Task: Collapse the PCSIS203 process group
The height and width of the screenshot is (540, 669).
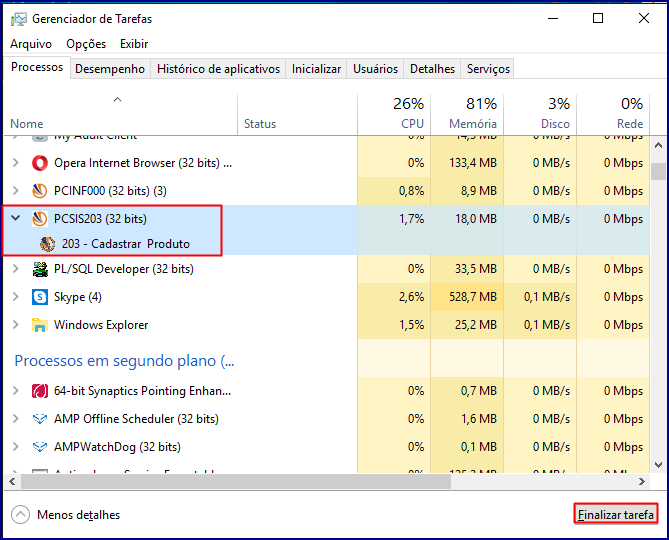Action: [x=16, y=218]
